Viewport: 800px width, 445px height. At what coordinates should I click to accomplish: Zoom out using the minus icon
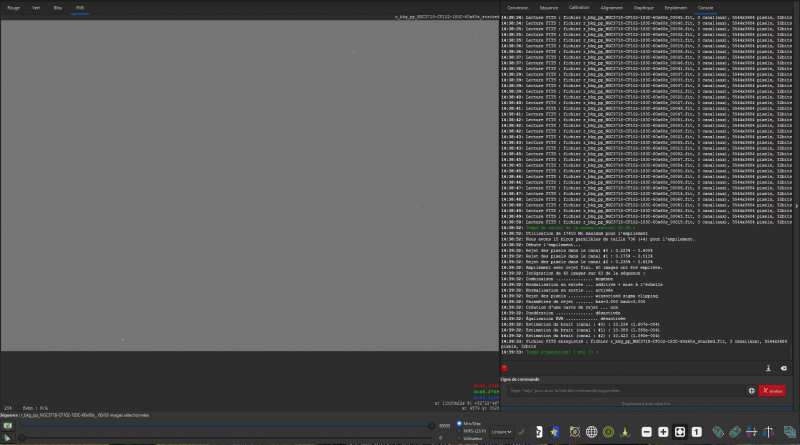(646, 432)
